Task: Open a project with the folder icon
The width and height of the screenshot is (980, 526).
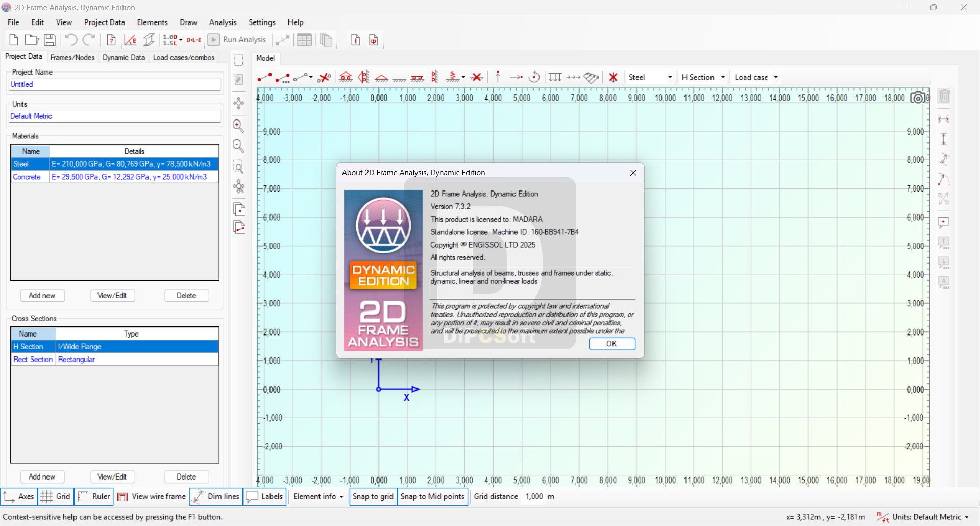Action: pos(32,40)
